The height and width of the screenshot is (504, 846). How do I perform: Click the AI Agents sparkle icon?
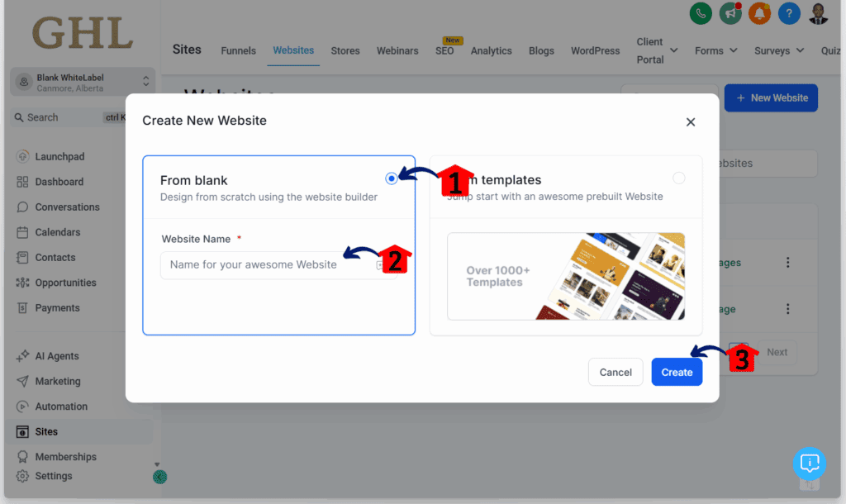22,356
